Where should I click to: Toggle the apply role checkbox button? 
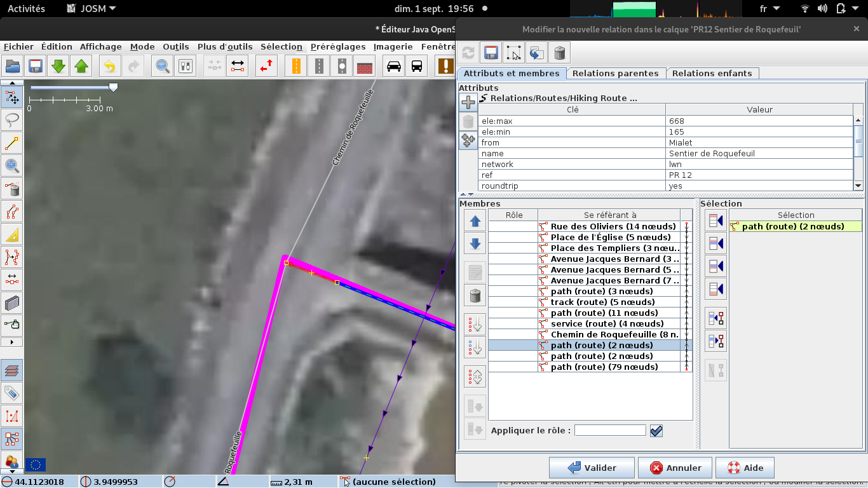[x=656, y=431]
